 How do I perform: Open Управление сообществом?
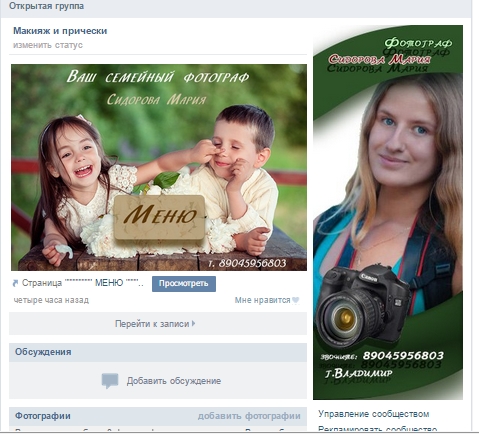(x=374, y=414)
